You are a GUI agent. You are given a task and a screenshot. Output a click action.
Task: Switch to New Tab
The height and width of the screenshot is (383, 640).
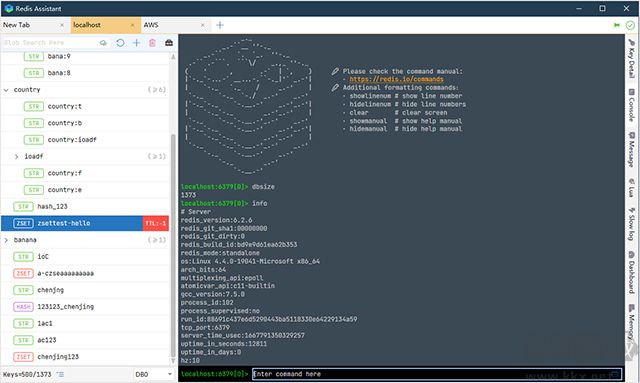36,25
